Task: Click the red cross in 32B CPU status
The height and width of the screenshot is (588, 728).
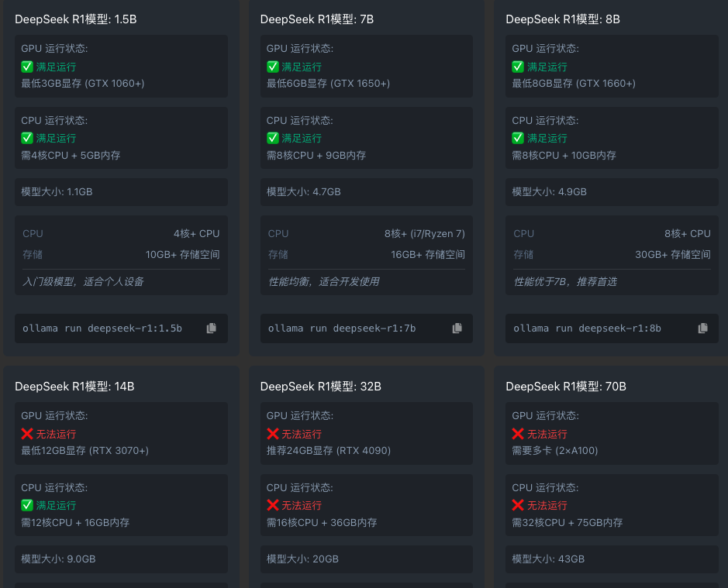Action: [273, 505]
